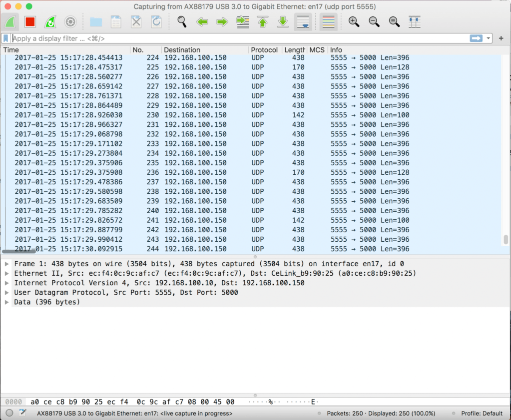This screenshot has width=511, height=420.
Task: Expand the User Datagram Protocol section
Action: click(x=6, y=293)
